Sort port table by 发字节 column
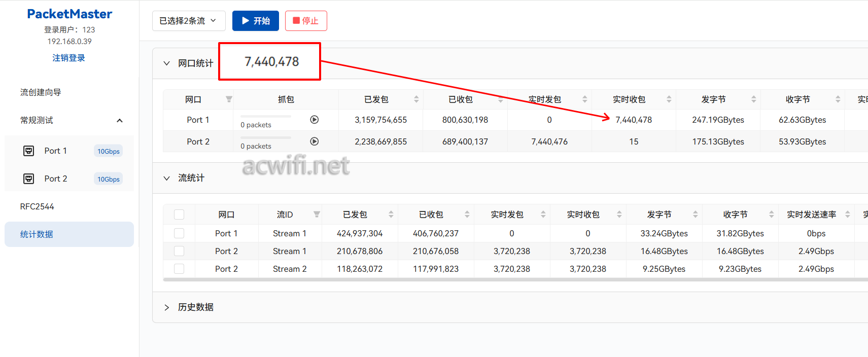Viewport: 868px width, 357px height. point(753,99)
